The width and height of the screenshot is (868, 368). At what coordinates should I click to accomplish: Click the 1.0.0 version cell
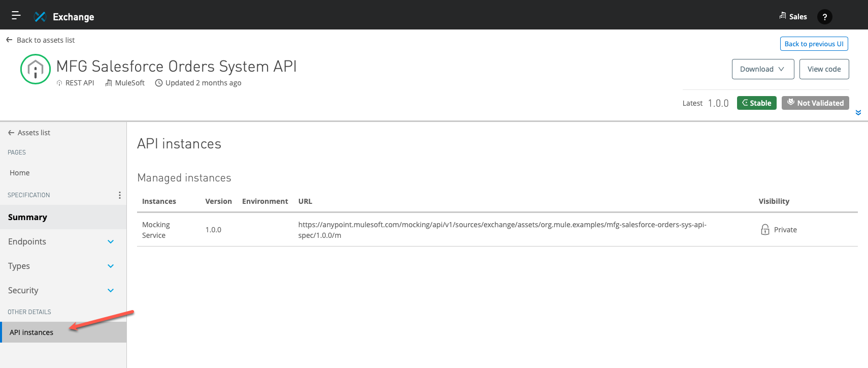(x=213, y=230)
